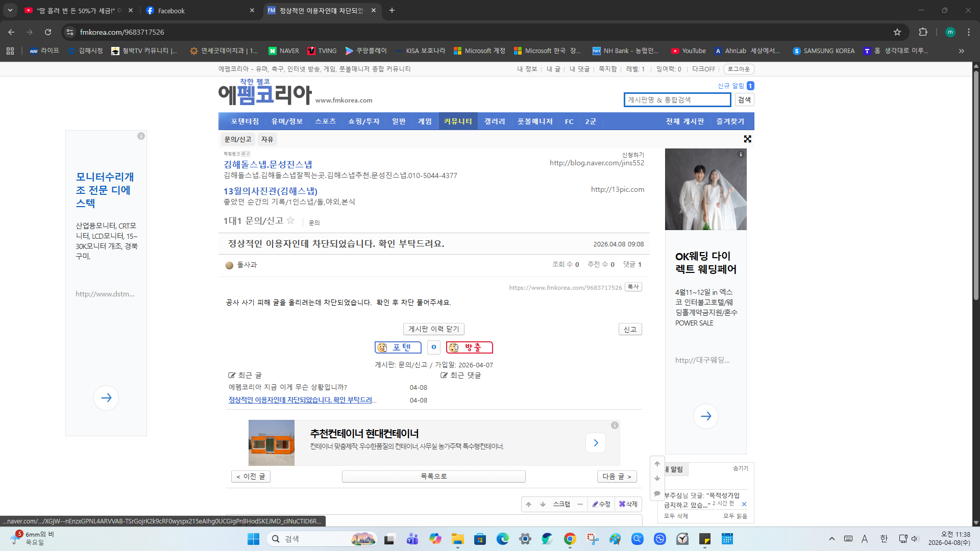Screen dimensions: 980x551
Task: Click 게시판 이력 닫기 button
Action: click(434, 329)
